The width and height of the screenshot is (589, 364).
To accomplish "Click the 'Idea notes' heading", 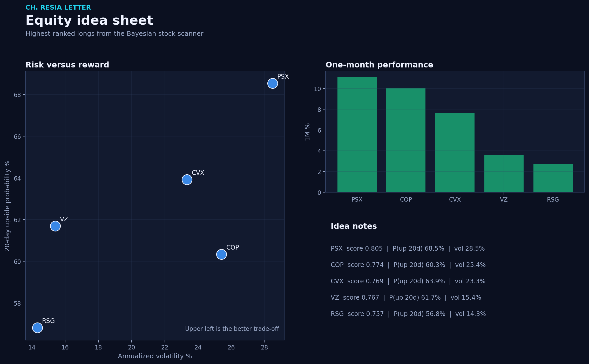I will point(354,226).
